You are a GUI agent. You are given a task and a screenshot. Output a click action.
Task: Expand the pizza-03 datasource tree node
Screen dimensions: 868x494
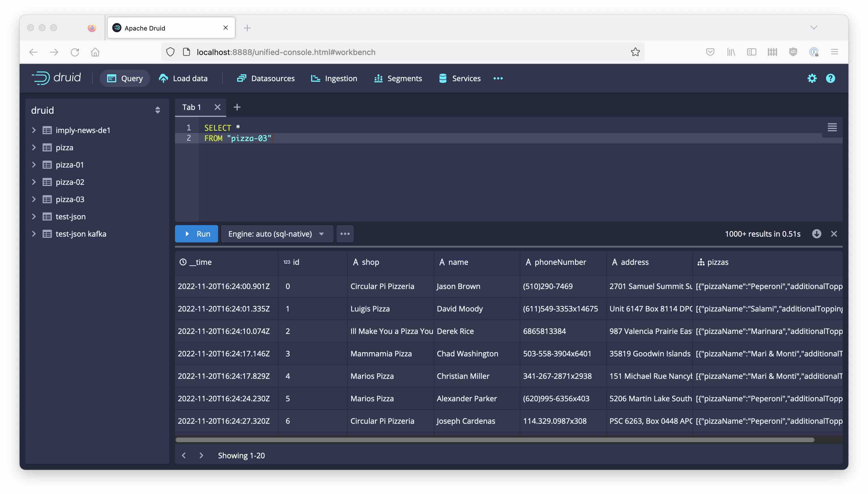tap(34, 199)
